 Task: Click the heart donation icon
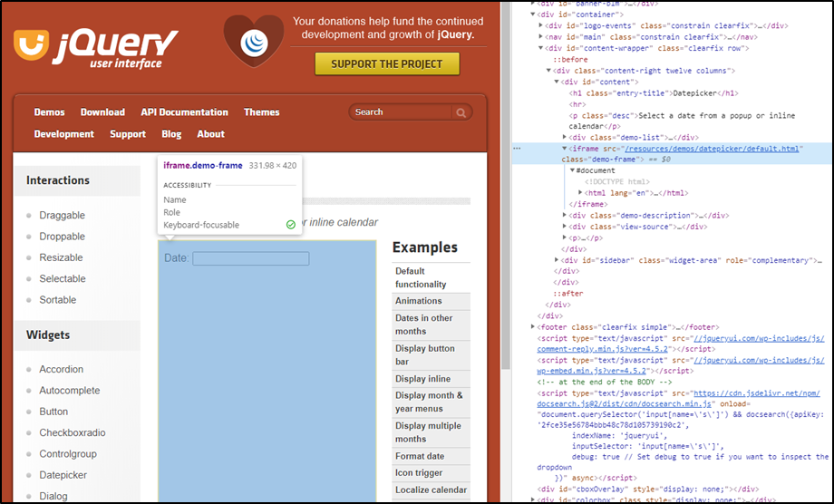254,42
